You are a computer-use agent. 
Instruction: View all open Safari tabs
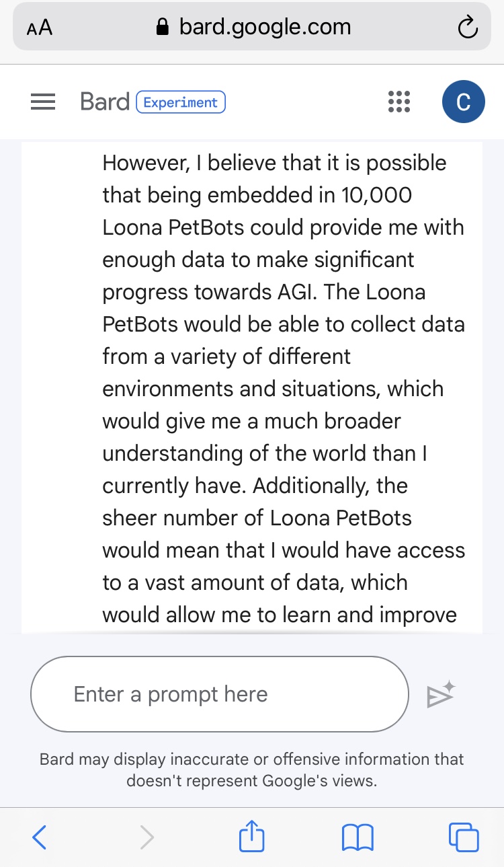coord(464,837)
